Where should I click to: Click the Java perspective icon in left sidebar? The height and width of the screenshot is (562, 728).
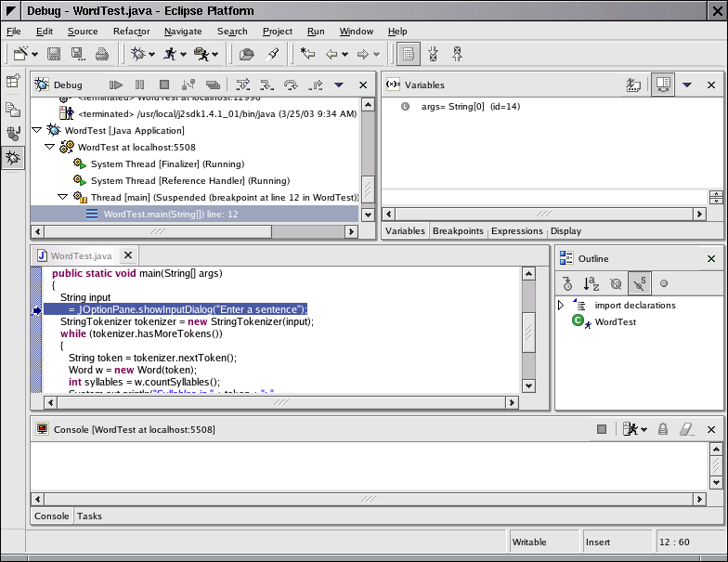(x=13, y=133)
